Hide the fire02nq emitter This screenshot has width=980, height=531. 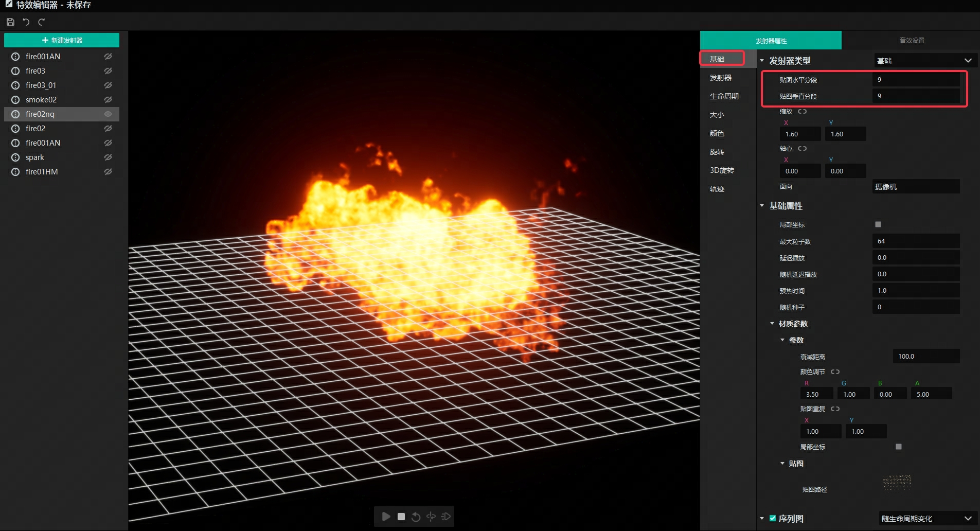(x=108, y=114)
